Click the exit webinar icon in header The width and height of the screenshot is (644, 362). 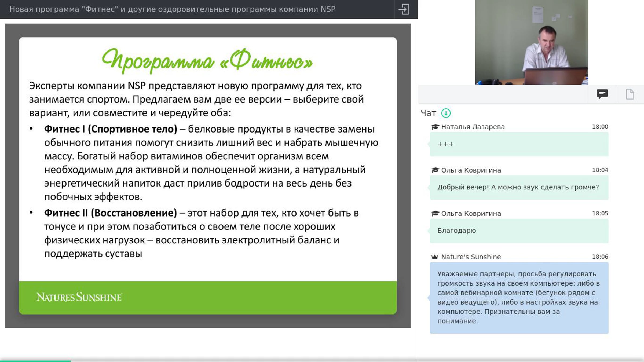click(x=404, y=9)
